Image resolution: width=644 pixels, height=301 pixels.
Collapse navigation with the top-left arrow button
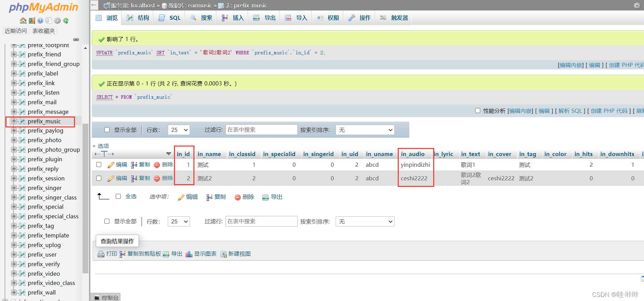pos(94,5)
